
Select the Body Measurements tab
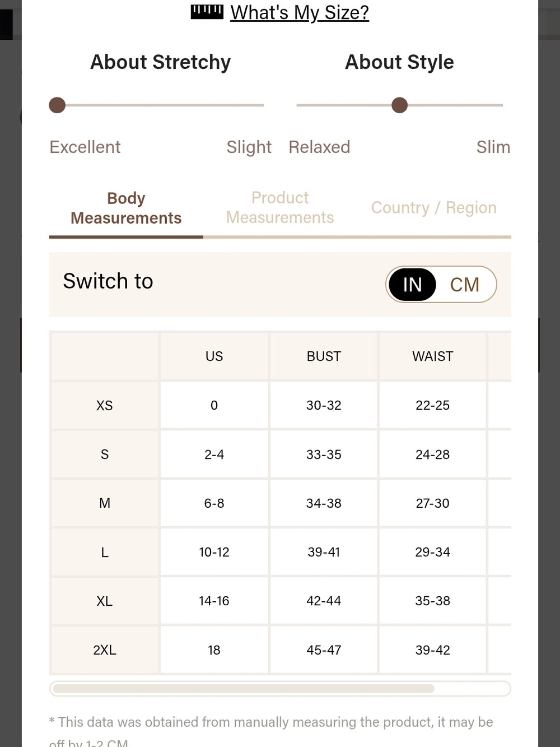click(x=126, y=208)
